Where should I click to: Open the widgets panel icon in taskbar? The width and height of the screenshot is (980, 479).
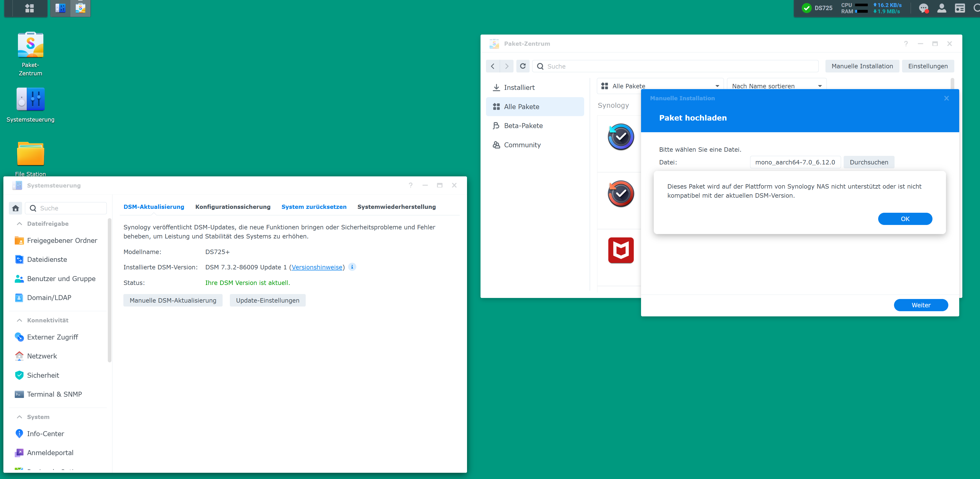(960, 8)
